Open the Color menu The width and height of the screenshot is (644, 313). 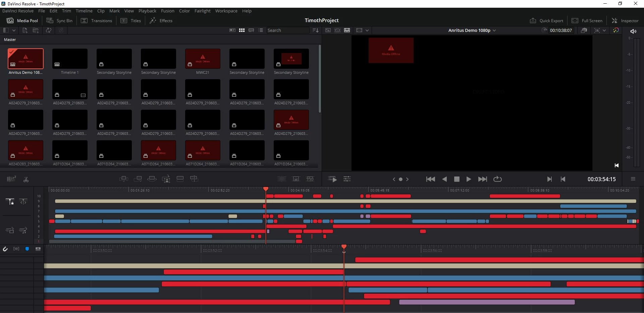pyautogui.click(x=184, y=11)
